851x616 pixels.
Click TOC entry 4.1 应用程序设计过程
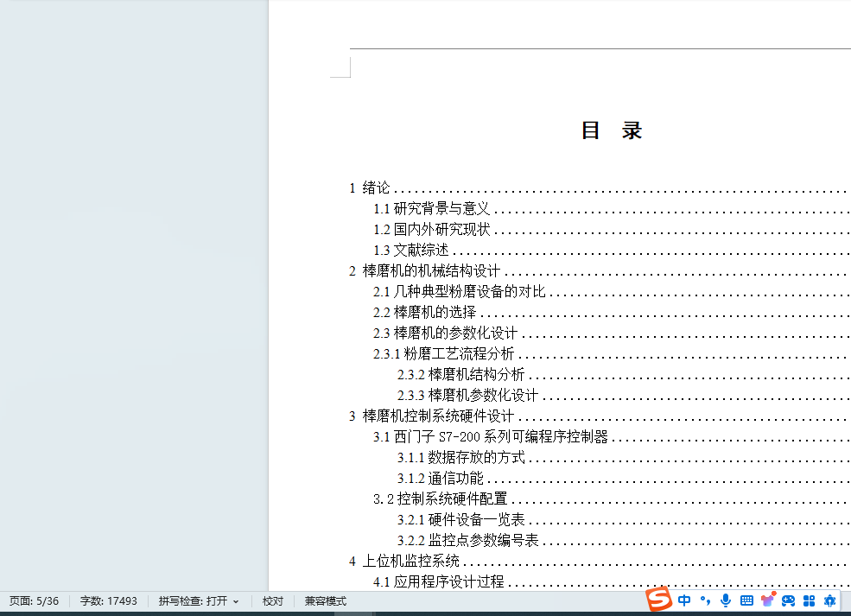click(x=439, y=581)
